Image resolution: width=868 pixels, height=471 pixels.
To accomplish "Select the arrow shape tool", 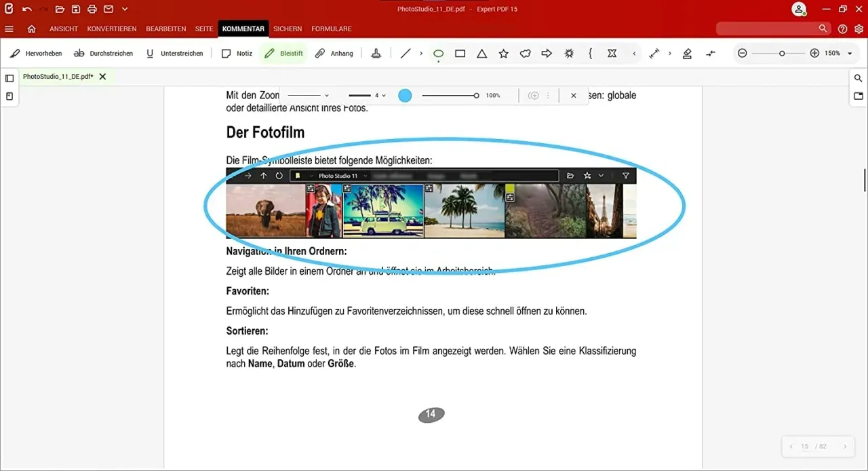I will (547, 54).
